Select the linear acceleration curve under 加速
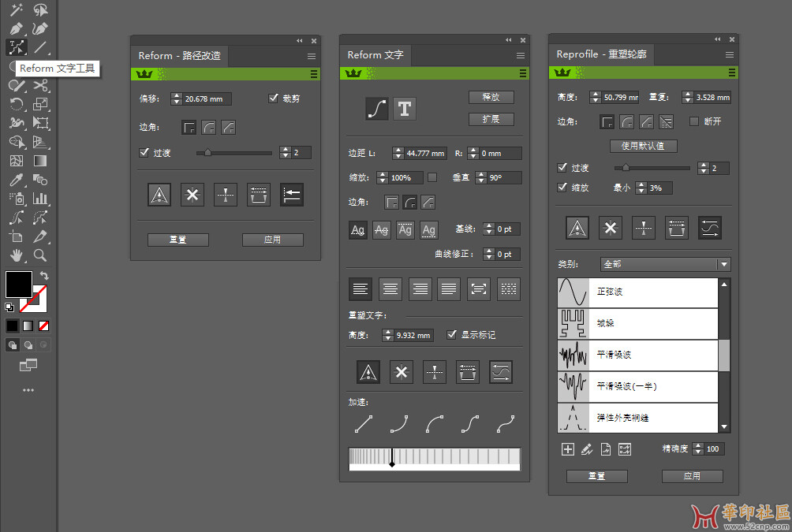Image resolution: width=792 pixels, height=532 pixels. click(x=364, y=424)
